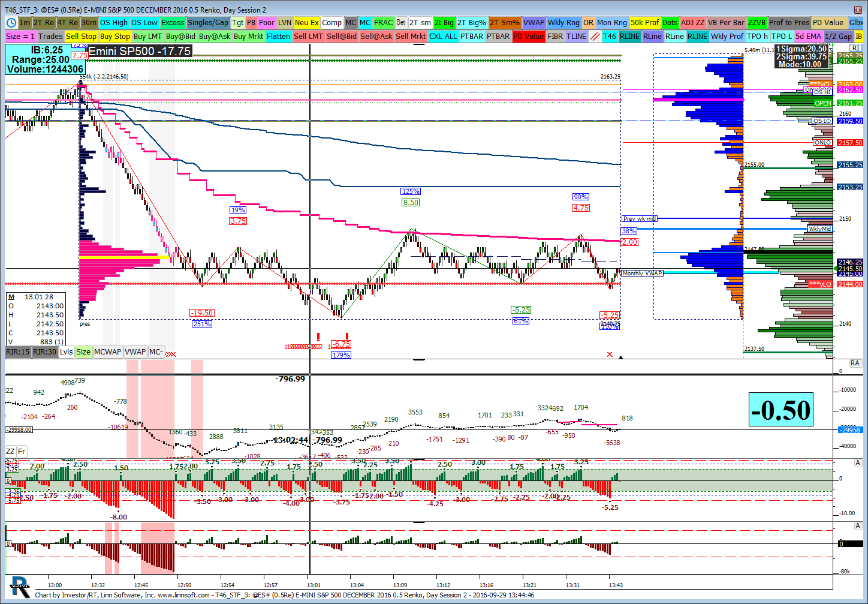The height and width of the screenshot is (604, 868).
Task: Click the Sell Mrkt order button
Action: coord(411,37)
